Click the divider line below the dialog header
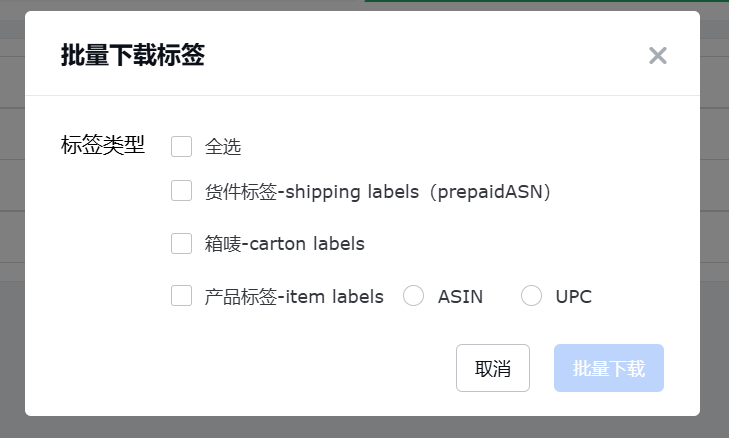This screenshot has width=729, height=438. [x=362, y=96]
